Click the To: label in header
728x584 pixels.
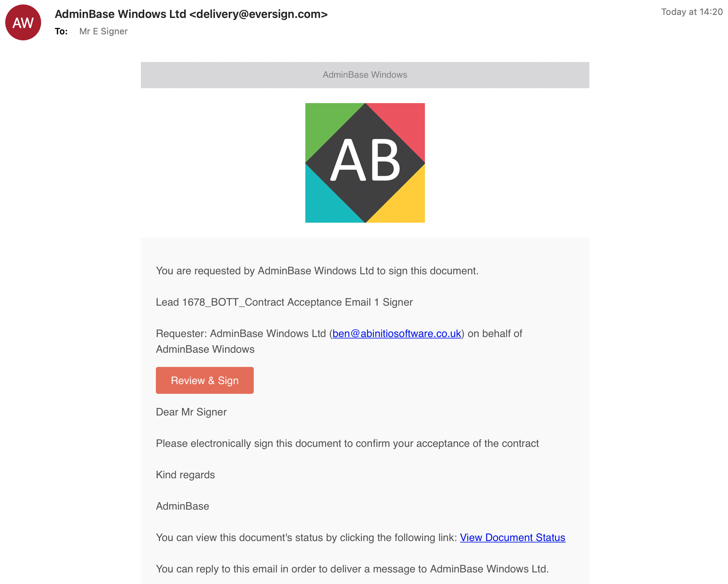61,31
